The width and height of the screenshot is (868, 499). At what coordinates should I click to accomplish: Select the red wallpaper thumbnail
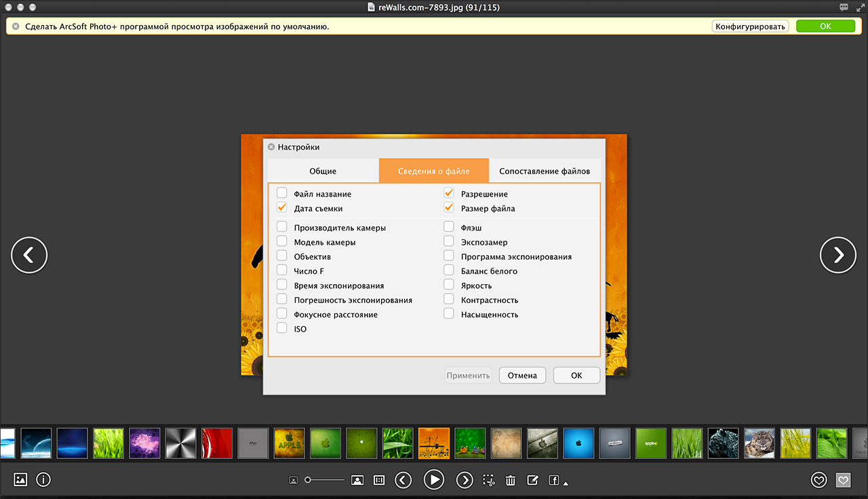click(x=216, y=443)
